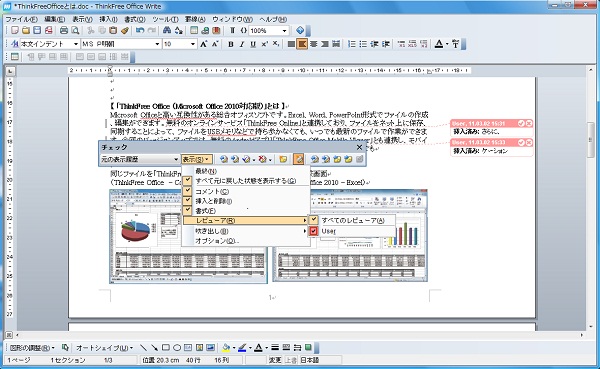Toggle the User reviewer checkbox
Viewport: 600px width, 369px height.
[313, 231]
